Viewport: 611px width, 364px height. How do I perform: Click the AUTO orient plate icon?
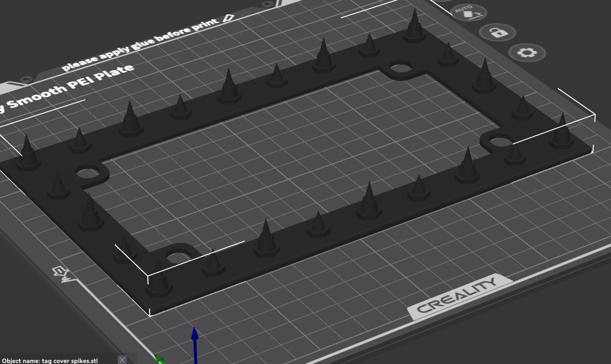click(469, 12)
